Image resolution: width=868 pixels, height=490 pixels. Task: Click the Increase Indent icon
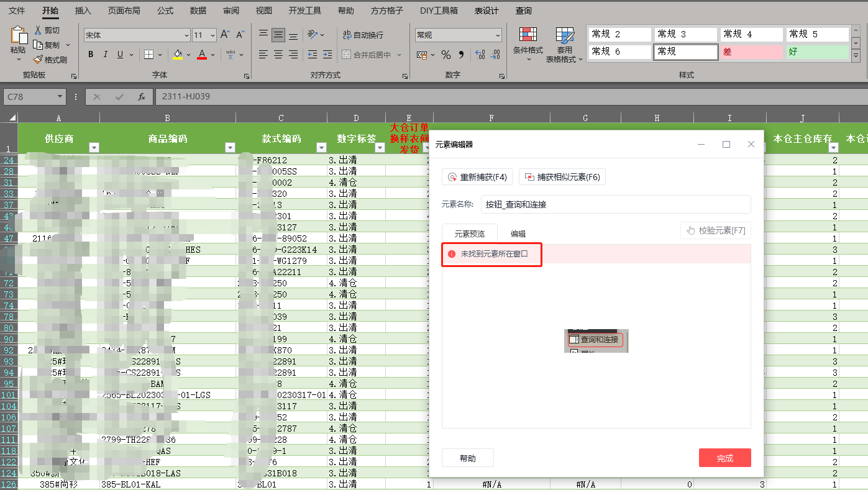(327, 55)
